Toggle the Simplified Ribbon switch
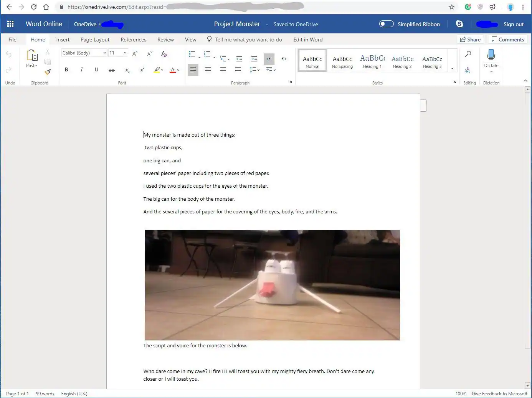This screenshot has height=398, width=532. point(386,24)
